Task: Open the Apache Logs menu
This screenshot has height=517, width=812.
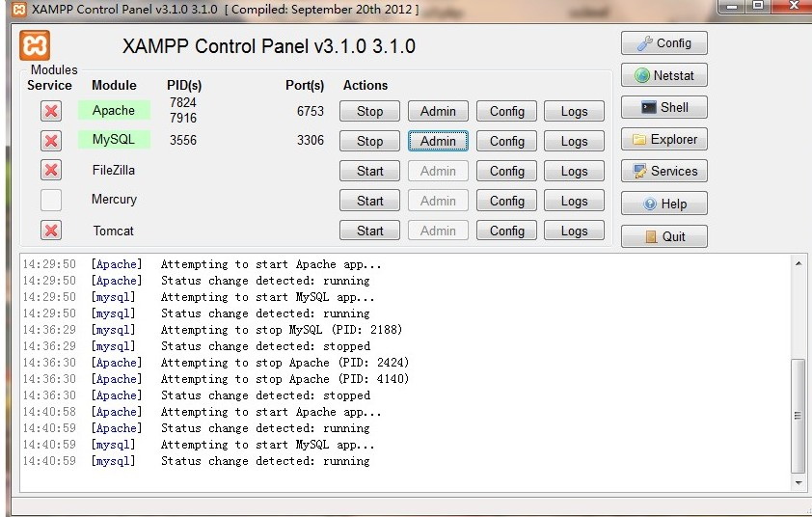Action: point(575,111)
